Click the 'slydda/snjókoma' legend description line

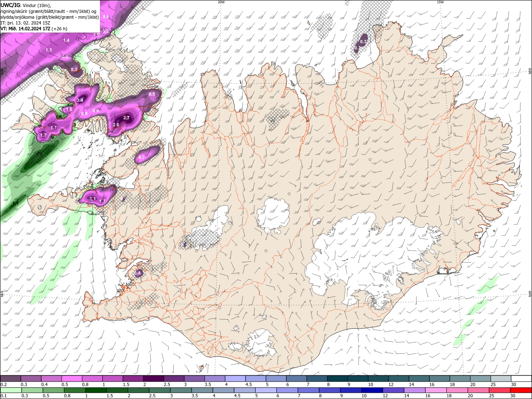pos(49,17)
